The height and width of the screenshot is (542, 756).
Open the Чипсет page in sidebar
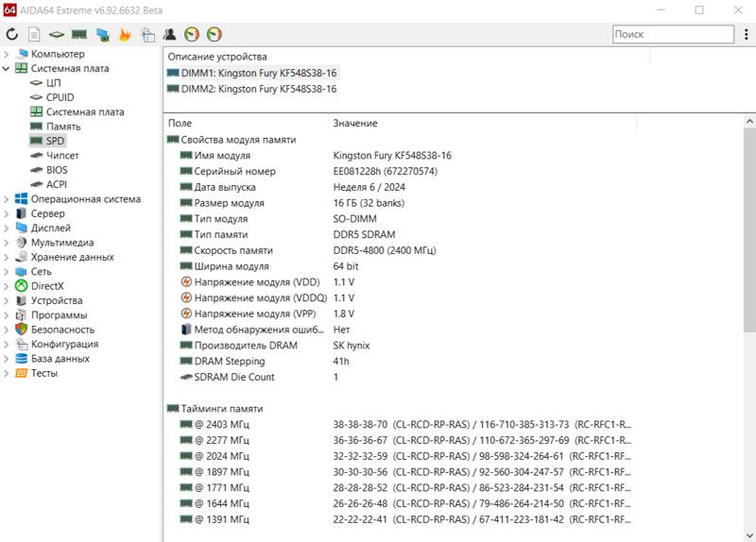point(62,156)
